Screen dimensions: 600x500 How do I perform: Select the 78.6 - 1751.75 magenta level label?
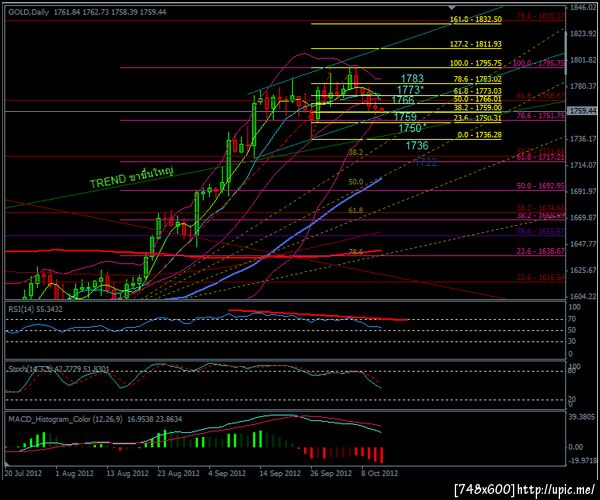(541, 116)
